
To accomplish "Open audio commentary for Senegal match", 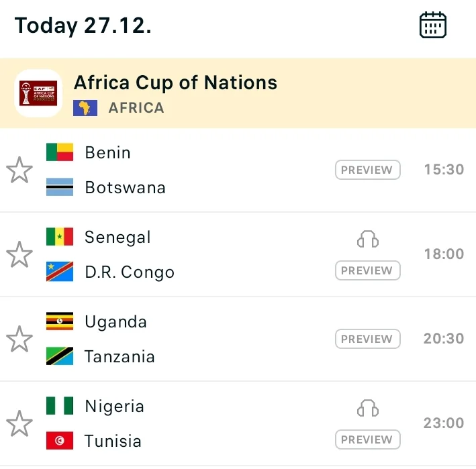I will 368,239.
